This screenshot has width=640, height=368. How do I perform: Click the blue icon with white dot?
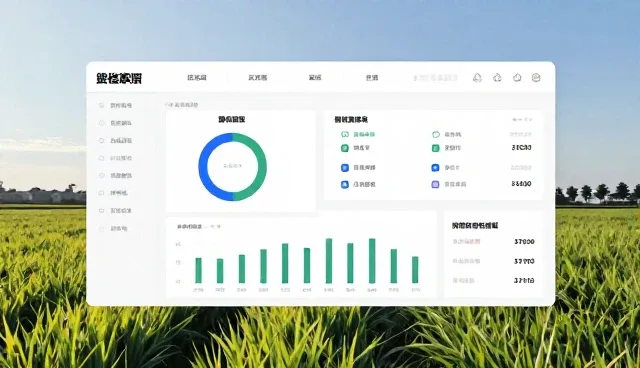click(x=436, y=168)
